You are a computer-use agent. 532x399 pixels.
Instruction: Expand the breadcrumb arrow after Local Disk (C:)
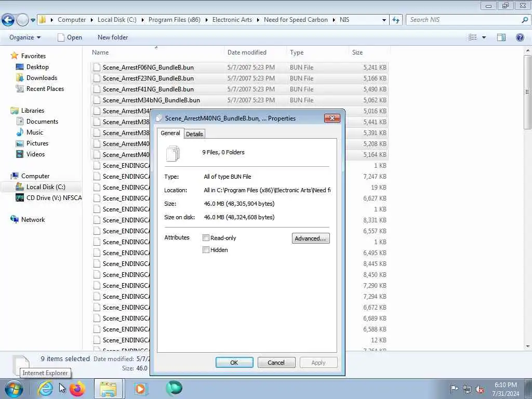pos(142,20)
